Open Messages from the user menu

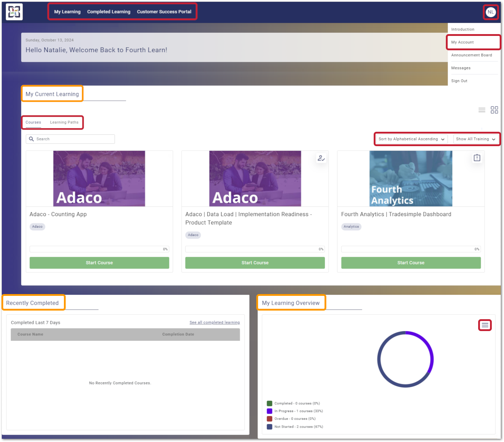coord(461,68)
